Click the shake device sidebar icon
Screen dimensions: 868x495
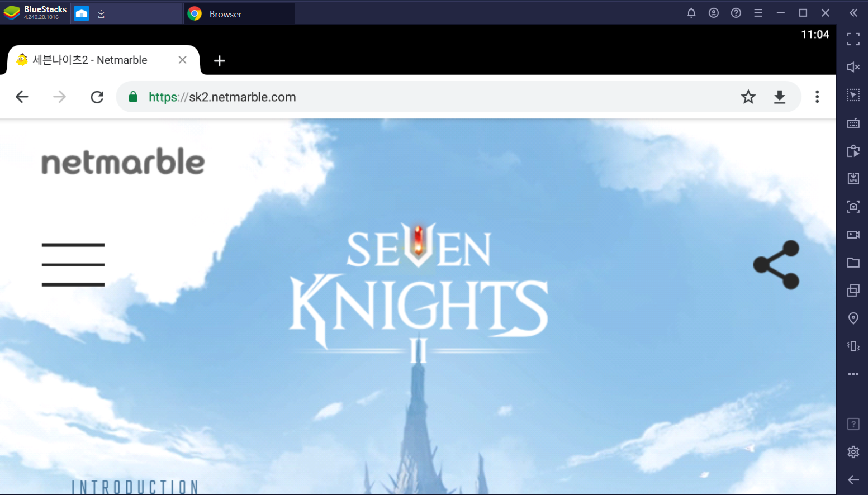tap(853, 346)
